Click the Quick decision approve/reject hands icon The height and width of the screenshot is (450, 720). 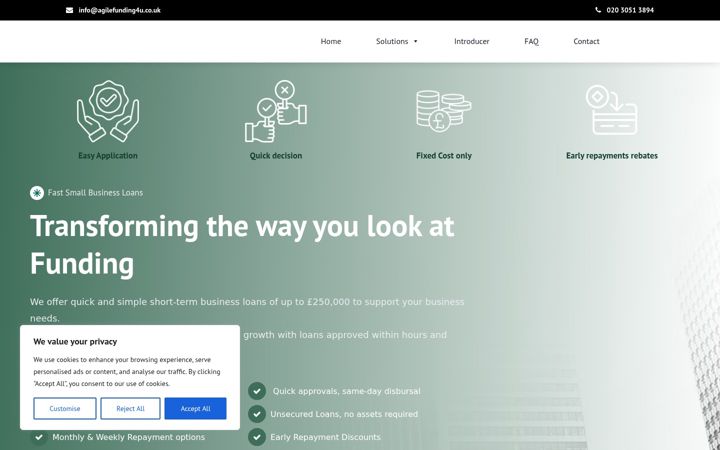[276, 111]
